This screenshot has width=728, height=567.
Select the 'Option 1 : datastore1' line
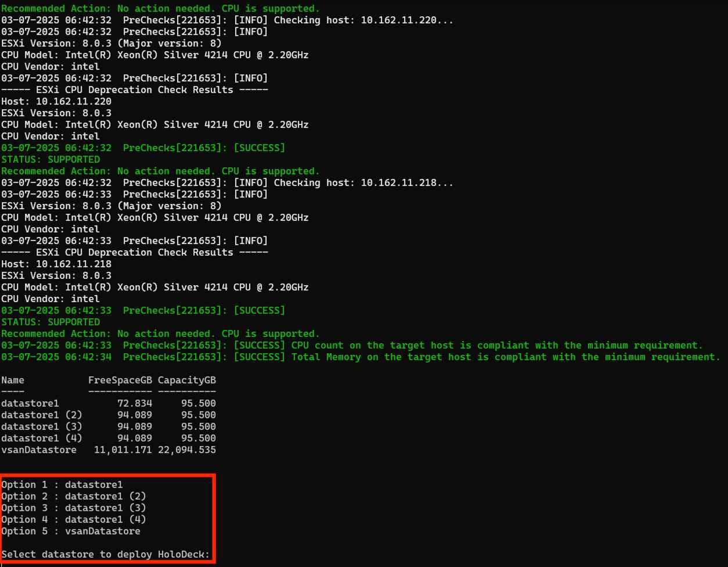[62, 485]
